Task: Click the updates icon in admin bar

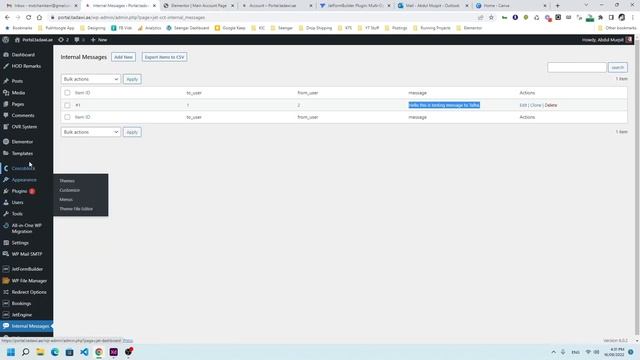Action: (61, 40)
